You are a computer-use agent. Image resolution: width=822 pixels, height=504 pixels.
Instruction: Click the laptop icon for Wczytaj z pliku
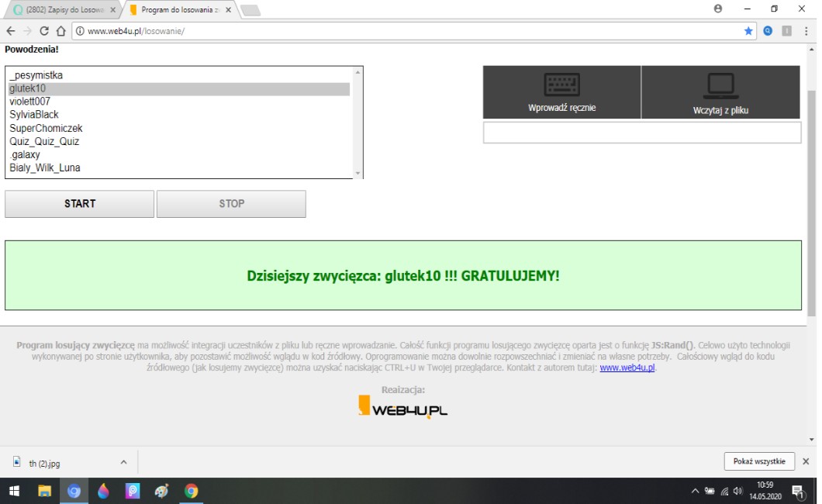[x=720, y=85]
